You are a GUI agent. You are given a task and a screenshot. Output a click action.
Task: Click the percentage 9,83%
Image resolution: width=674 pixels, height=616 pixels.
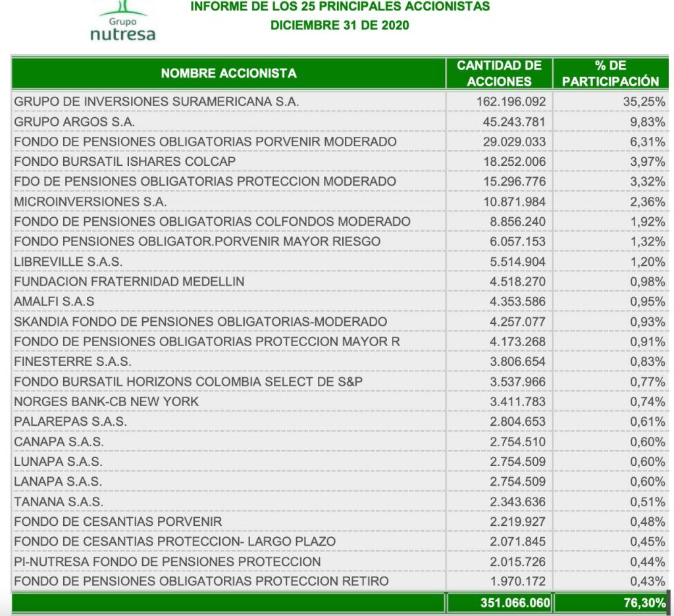click(x=648, y=122)
